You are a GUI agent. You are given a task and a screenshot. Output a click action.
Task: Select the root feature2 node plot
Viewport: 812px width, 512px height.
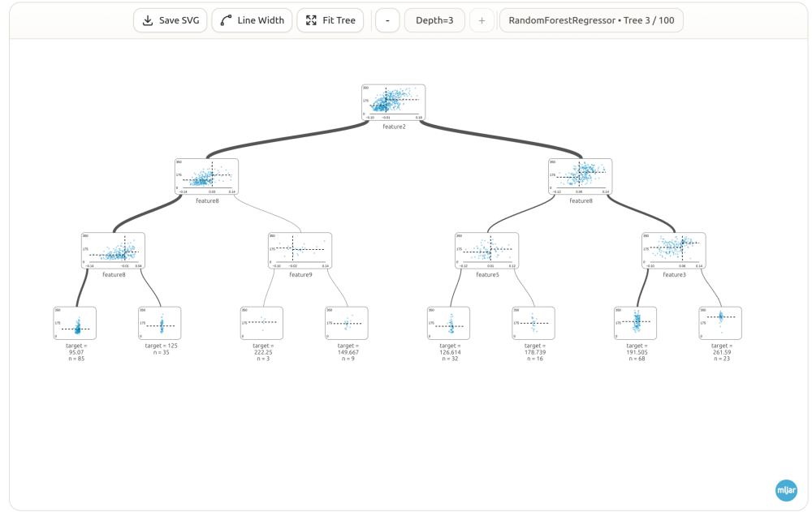[x=394, y=102]
